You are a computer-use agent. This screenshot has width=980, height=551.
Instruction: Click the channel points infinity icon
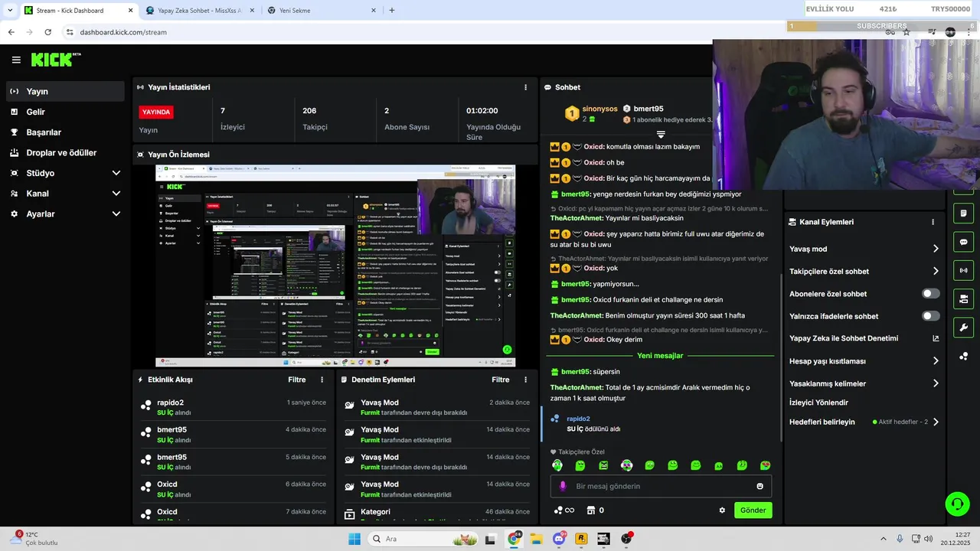pyautogui.click(x=563, y=510)
